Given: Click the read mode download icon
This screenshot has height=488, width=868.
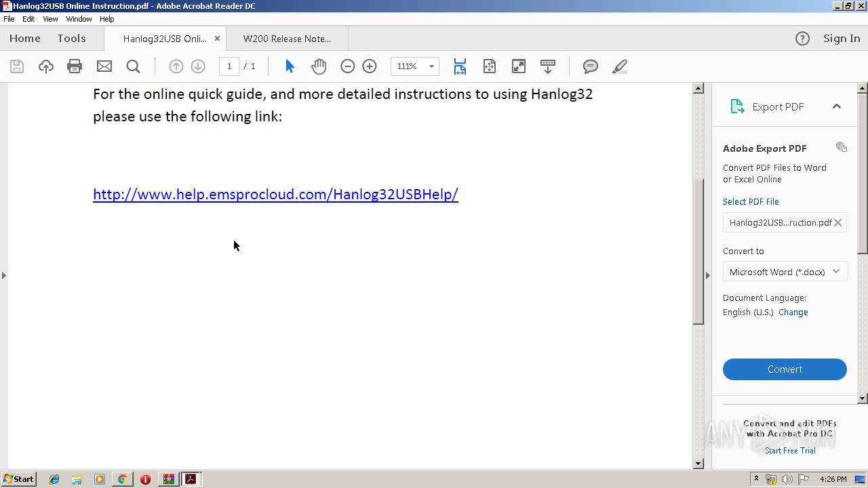Looking at the screenshot, I should pyautogui.click(x=548, y=66).
